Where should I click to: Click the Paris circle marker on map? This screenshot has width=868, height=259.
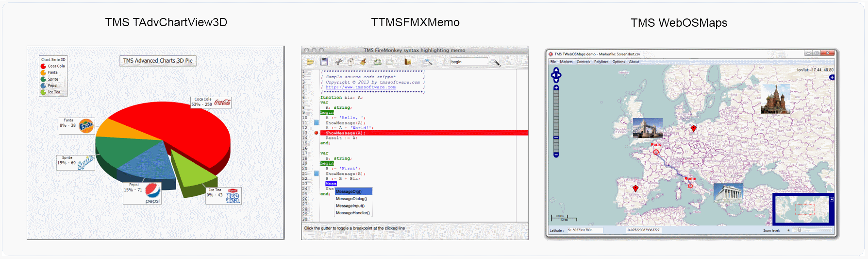coord(656,152)
